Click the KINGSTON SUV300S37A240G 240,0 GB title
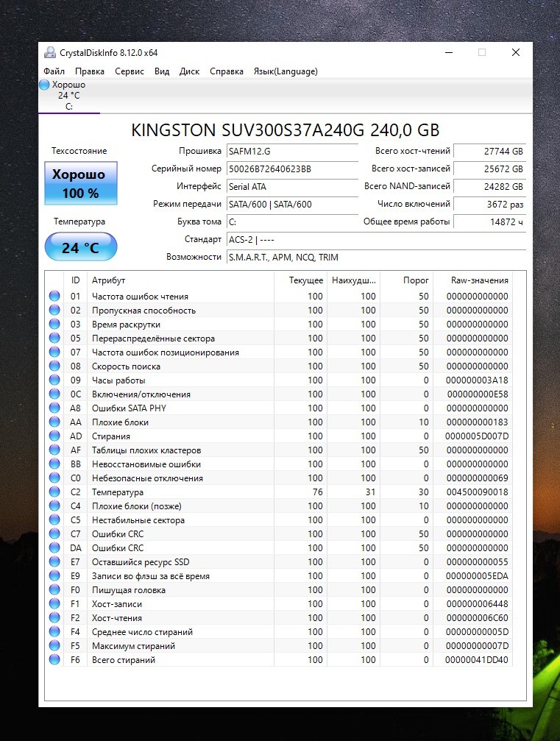 285,130
